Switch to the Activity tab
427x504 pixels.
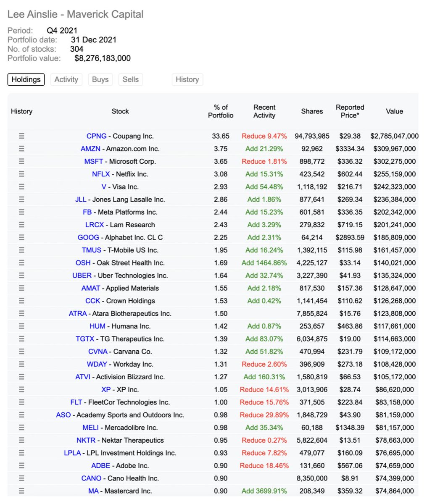pyautogui.click(x=66, y=79)
